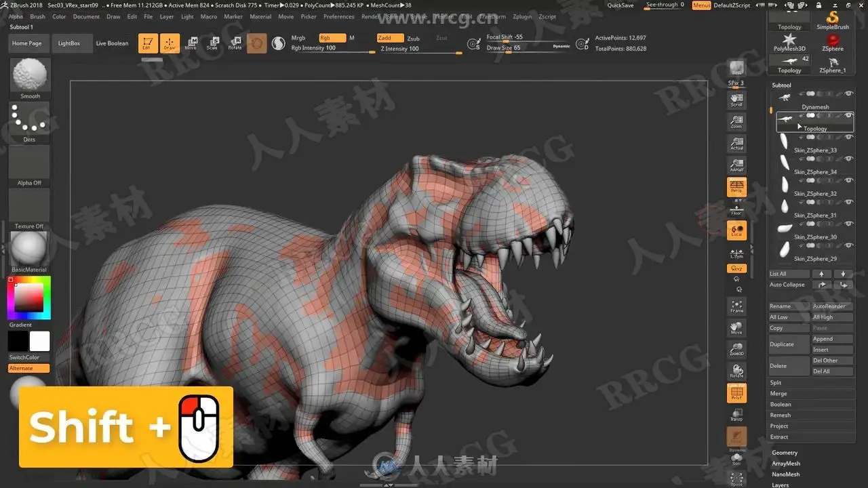Expand the Geometry palette section
868x488 pixels.
785,453
